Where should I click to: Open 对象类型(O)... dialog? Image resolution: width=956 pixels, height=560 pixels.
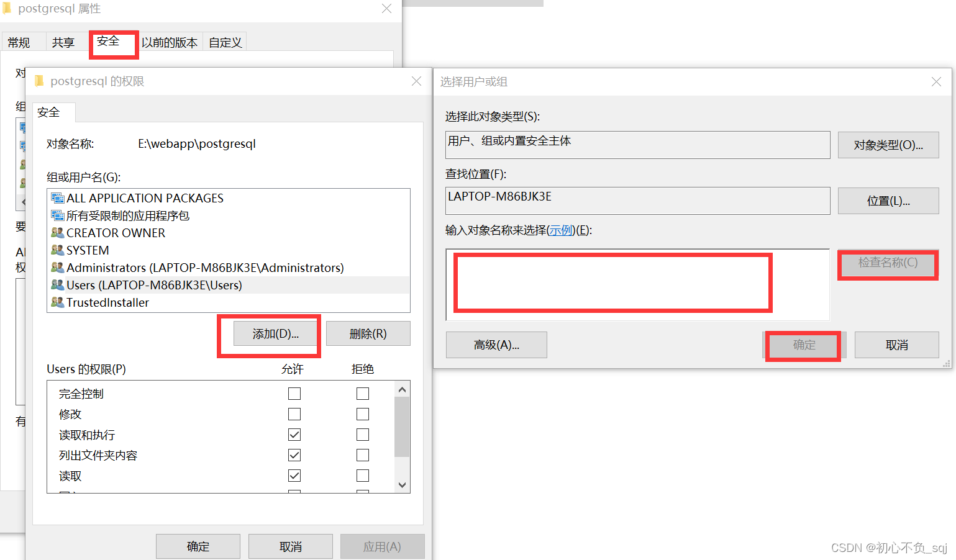[x=888, y=145]
